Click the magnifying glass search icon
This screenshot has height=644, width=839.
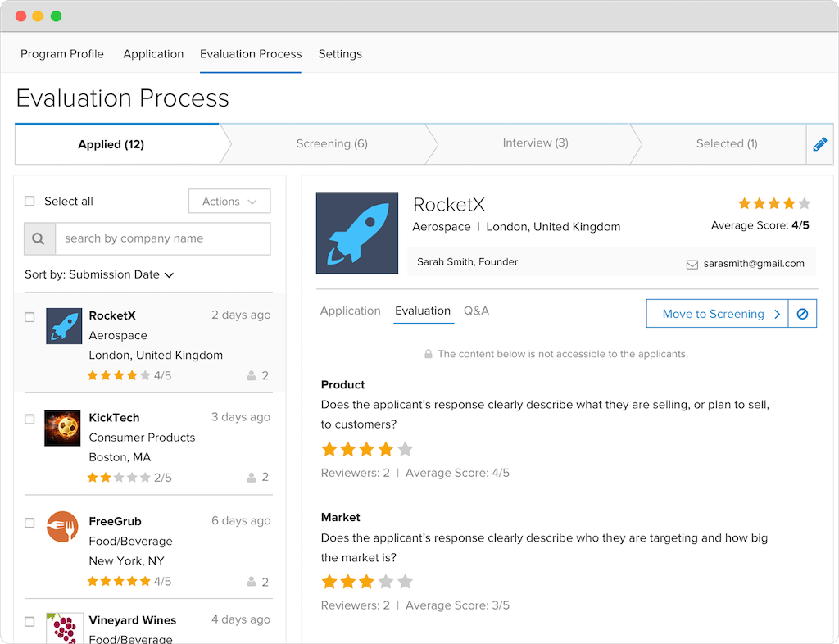(x=39, y=239)
